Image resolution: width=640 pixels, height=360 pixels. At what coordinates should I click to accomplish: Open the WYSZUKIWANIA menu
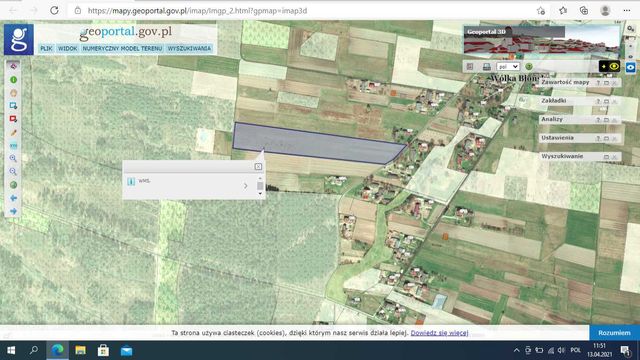189,48
